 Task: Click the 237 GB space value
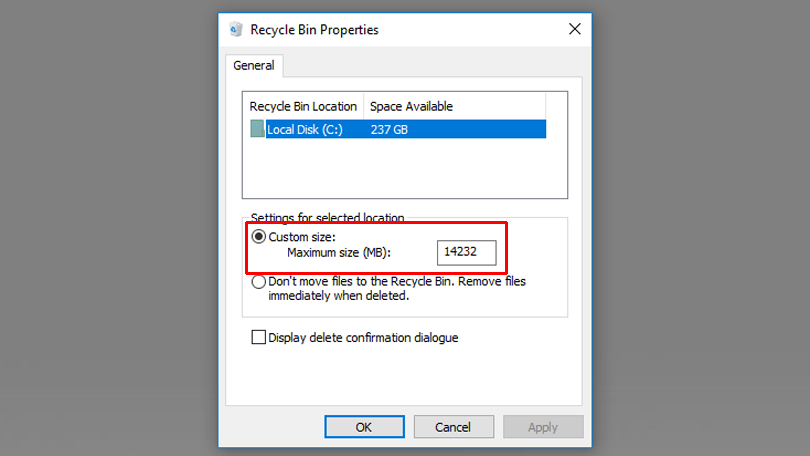pos(388,129)
